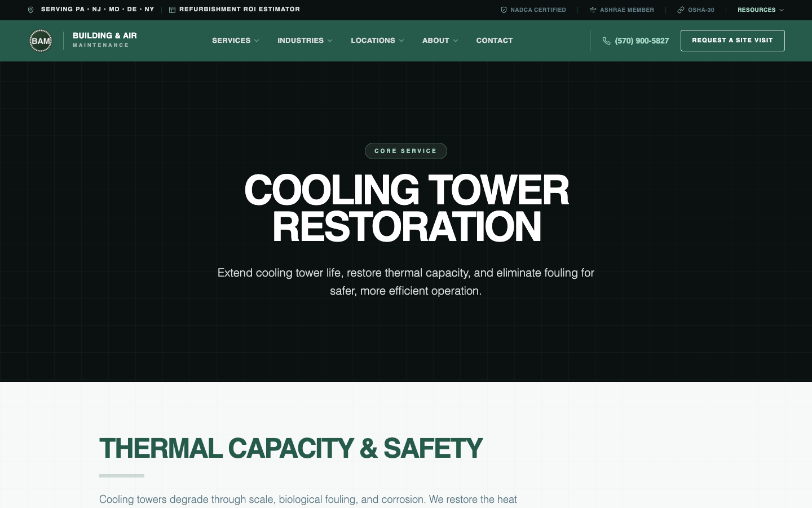812x508 pixels.
Task: Open the Refurbishment ROI Estimator calculator icon
Action: point(171,9)
